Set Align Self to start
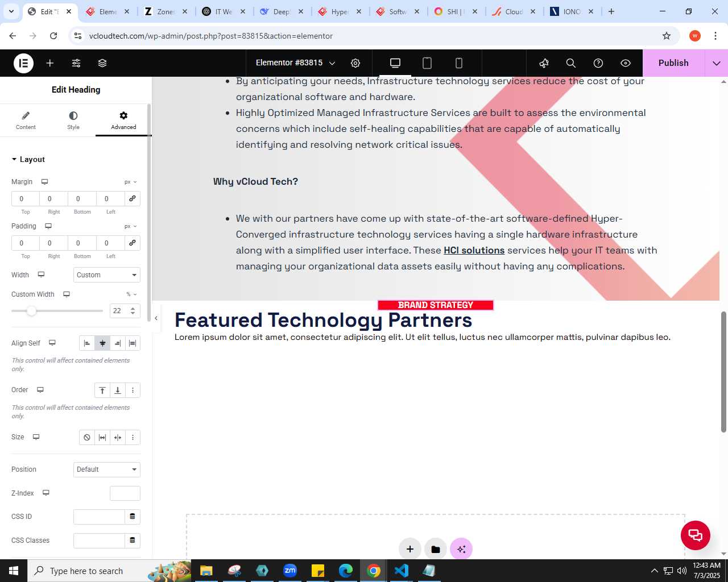The width and height of the screenshot is (728, 582). (87, 343)
